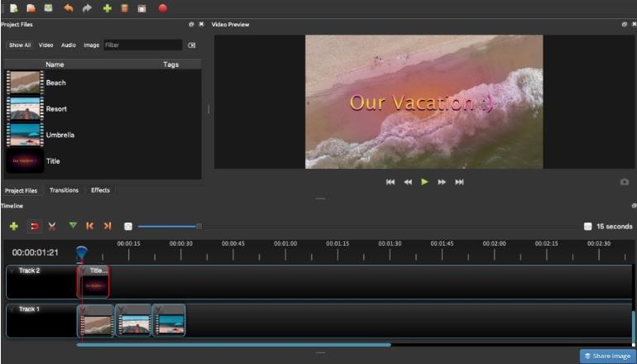The image size is (637, 364).
Task: Click the Open Project folder icon
Action: [31, 8]
